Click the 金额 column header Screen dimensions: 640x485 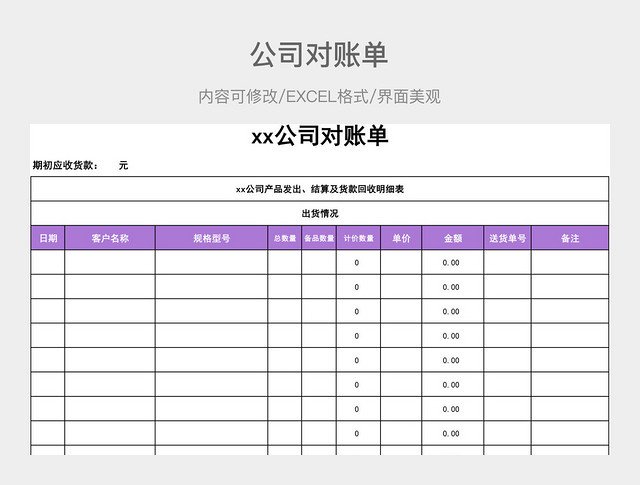pos(453,238)
